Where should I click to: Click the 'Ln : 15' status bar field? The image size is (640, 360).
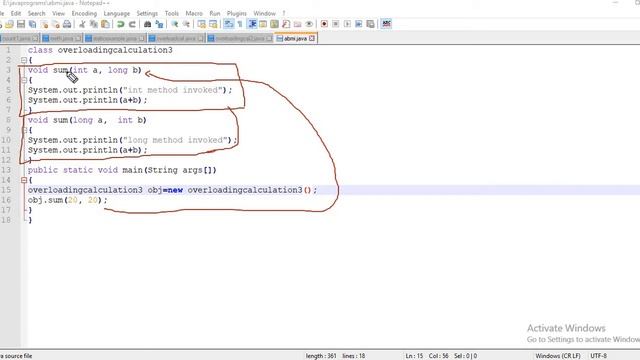pyautogui.click(x=414, y=356)
